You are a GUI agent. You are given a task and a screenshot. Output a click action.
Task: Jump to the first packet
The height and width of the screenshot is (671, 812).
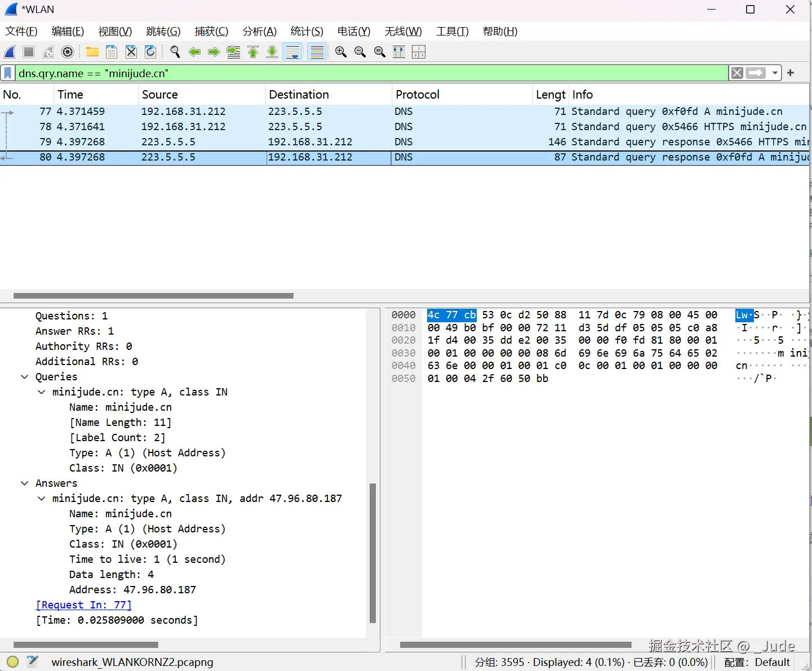[x=253, y=52]
